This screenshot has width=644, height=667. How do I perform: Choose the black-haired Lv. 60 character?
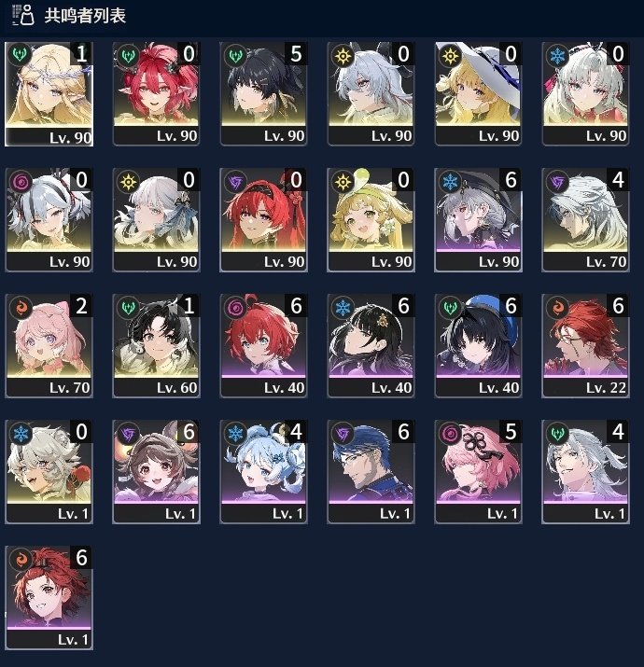point(156,346)
